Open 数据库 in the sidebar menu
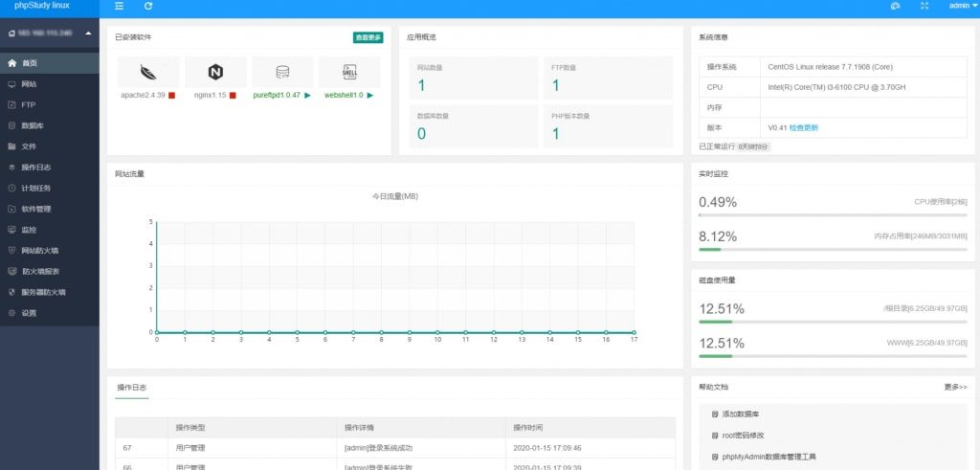980x470 pixels. click(x=33, y=125)
